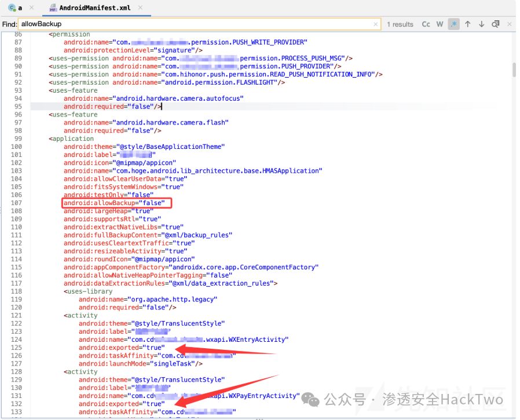
Task: Clear the allowBackup search text
Action: click(x=376, y=24)
